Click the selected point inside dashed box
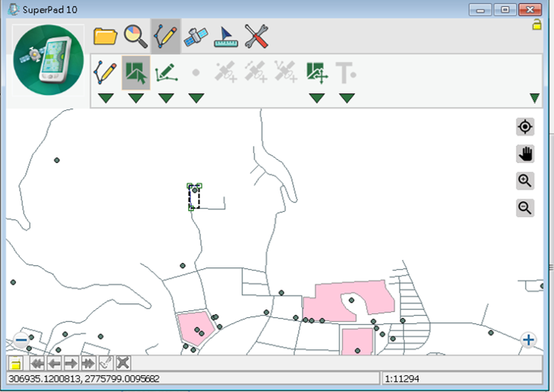Viewport: 554px width, 392px height. pyautogui.click(x=195, y=190)
